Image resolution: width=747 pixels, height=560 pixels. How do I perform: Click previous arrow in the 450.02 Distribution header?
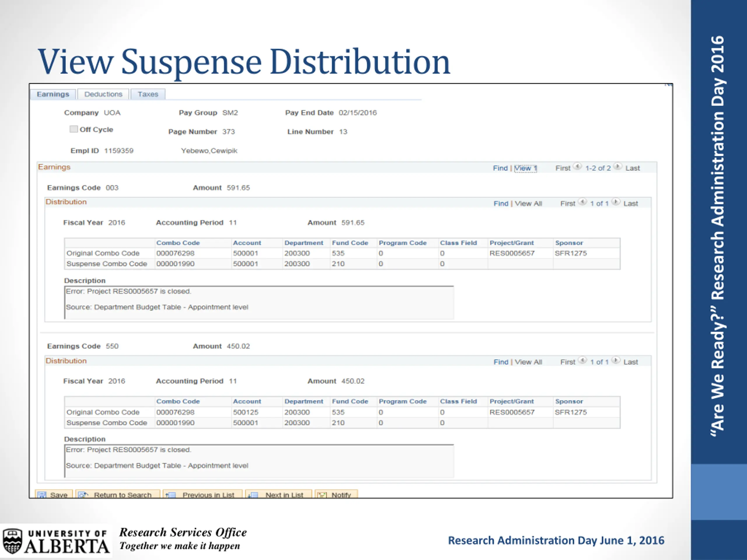(x=582, y=360)
